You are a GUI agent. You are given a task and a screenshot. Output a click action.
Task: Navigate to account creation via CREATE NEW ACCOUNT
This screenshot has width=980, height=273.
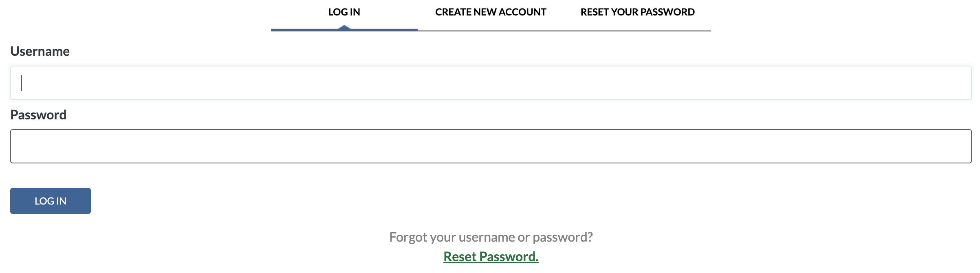click(x=490, y=12)
